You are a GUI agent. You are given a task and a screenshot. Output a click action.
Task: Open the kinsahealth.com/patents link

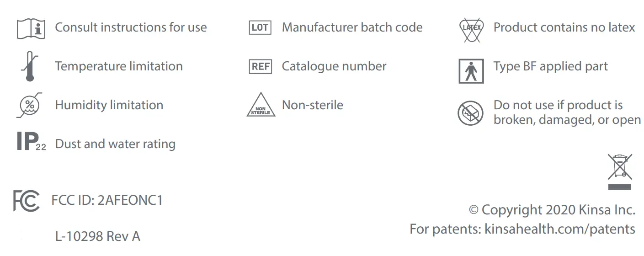click(559, 229)
